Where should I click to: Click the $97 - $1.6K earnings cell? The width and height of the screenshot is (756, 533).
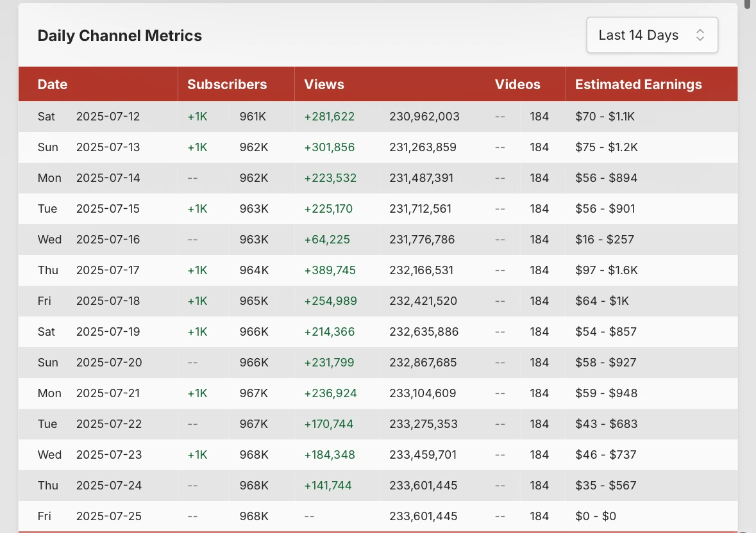[x=606, y=270]
